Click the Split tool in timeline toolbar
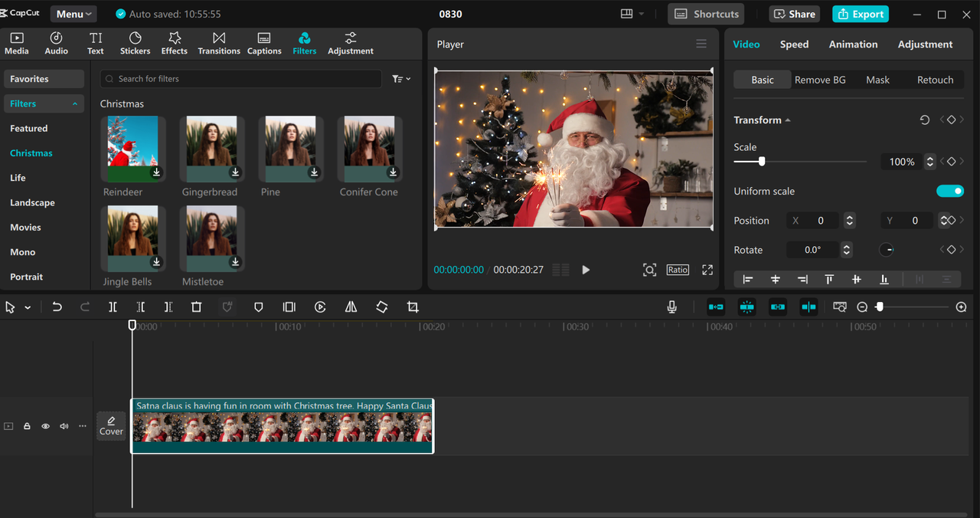This screenshot has width=980, height=518. (x=113, y=307)
